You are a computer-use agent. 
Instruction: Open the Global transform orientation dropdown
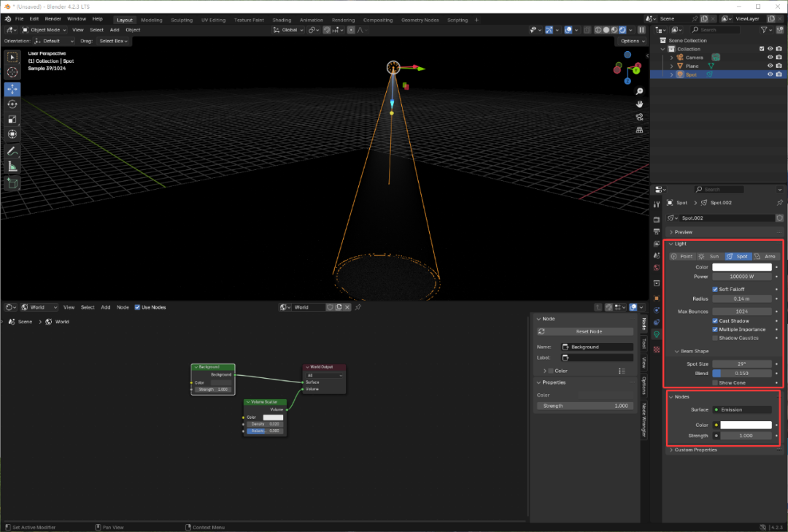click(x=288, y=30)
